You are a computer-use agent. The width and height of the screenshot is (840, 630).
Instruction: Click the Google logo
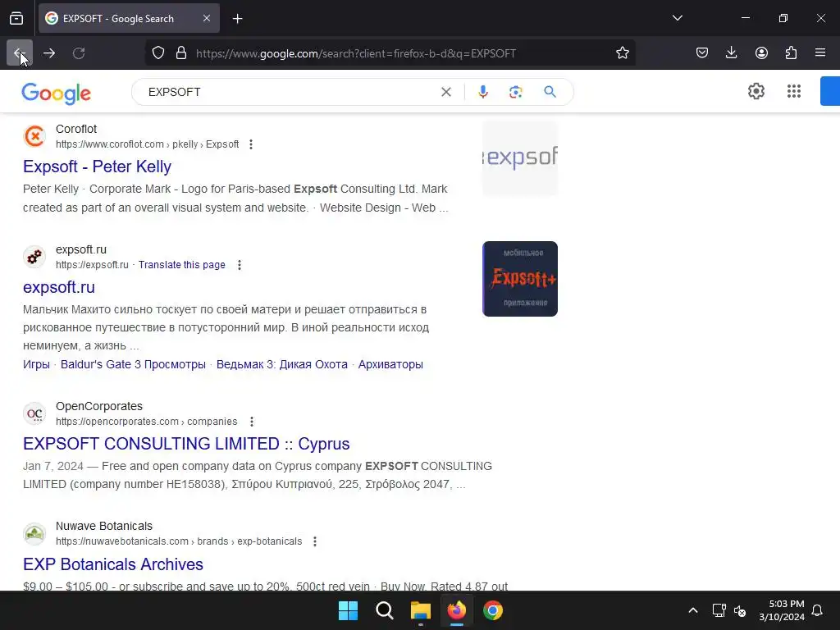coord(57,93)
